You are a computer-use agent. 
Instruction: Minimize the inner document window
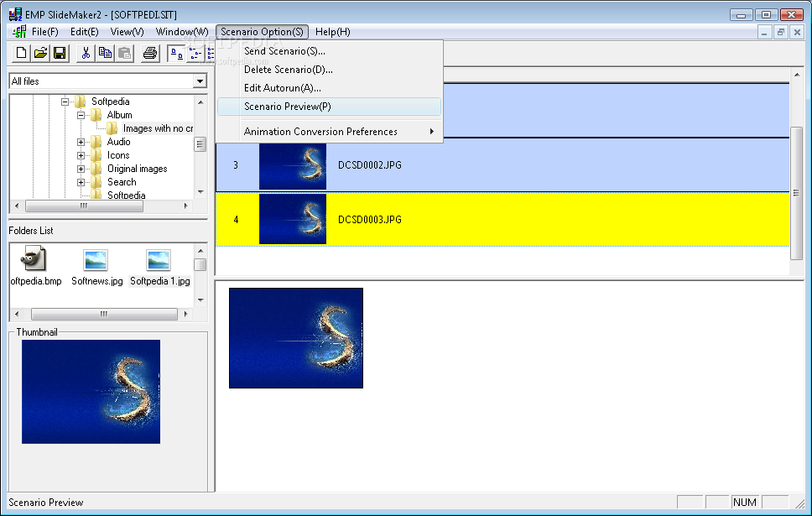[x=764, y=32]
